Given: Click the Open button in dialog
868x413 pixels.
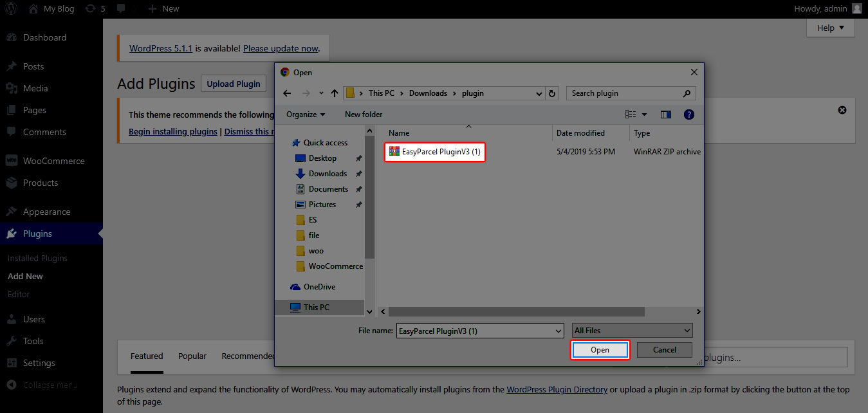Looking at the screenshot, I should (x=600, y=350).
